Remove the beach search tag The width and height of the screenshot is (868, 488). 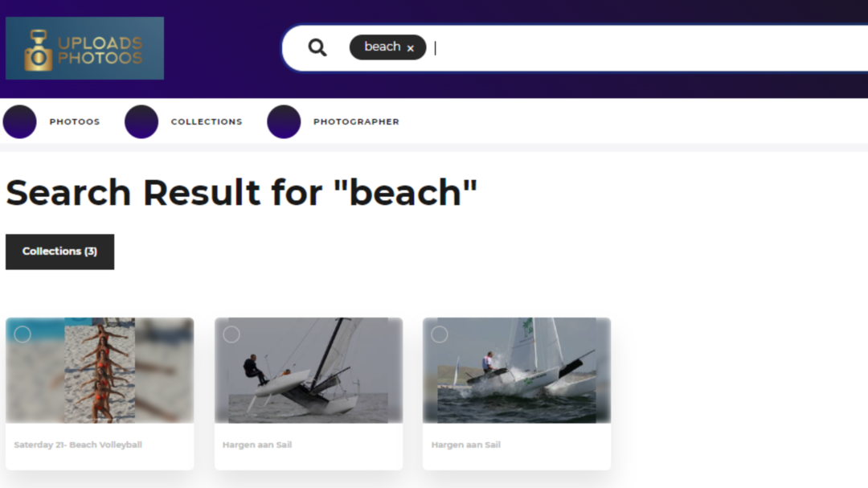tap(410, 48)
